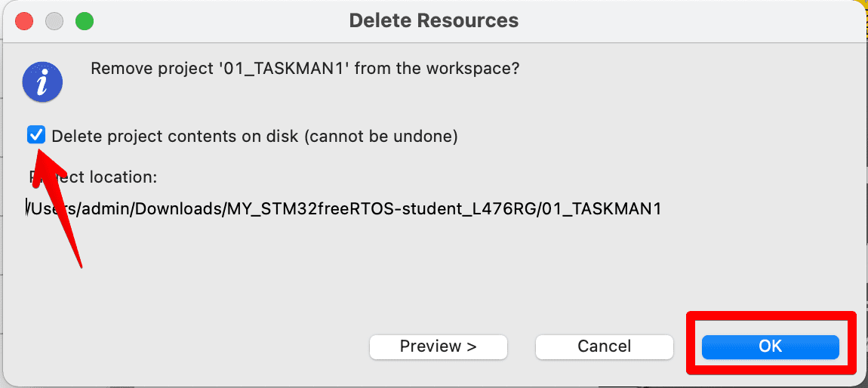Click the '(cannot be undone)' text
The height and width of the screenshot is (388, 868).
(381, 136)
